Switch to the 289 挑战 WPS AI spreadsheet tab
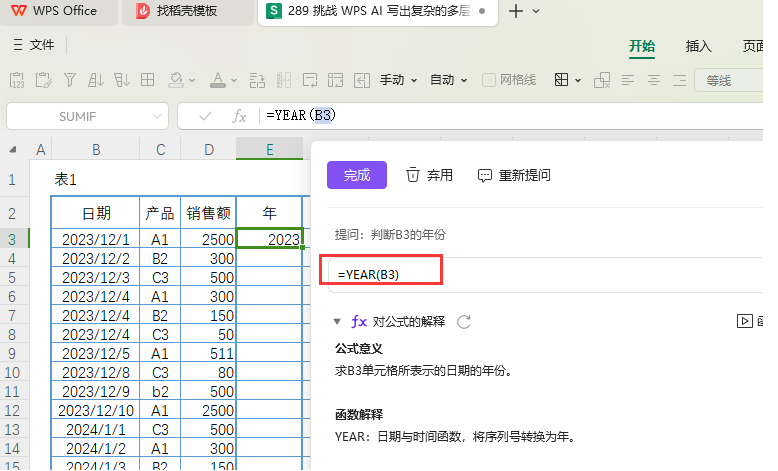Viewport: 778px width, 471px height. click(377, 11)
